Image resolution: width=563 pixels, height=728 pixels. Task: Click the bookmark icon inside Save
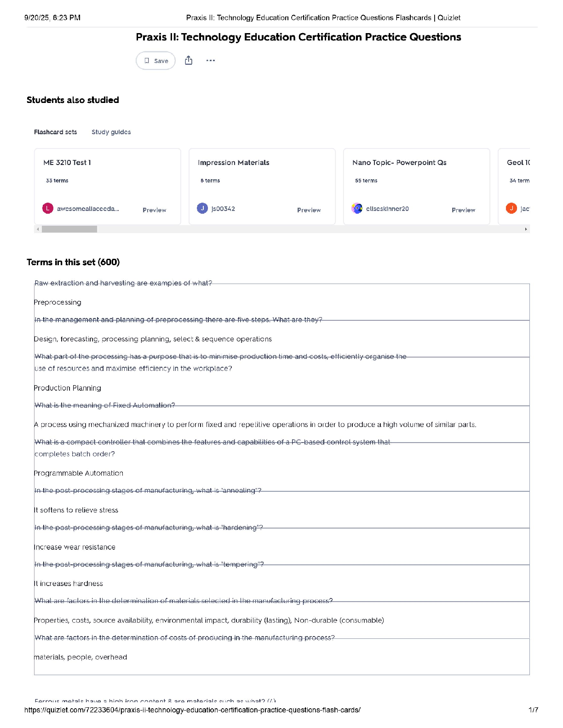(147, 61)
